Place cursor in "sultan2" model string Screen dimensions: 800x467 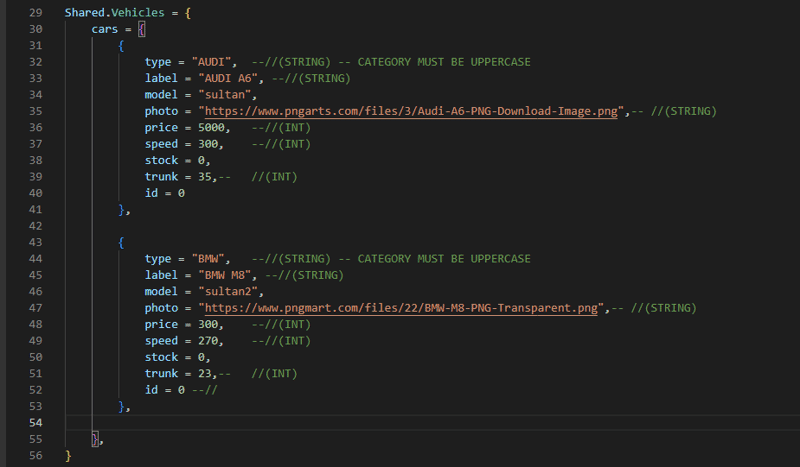(x=228, y=291)
